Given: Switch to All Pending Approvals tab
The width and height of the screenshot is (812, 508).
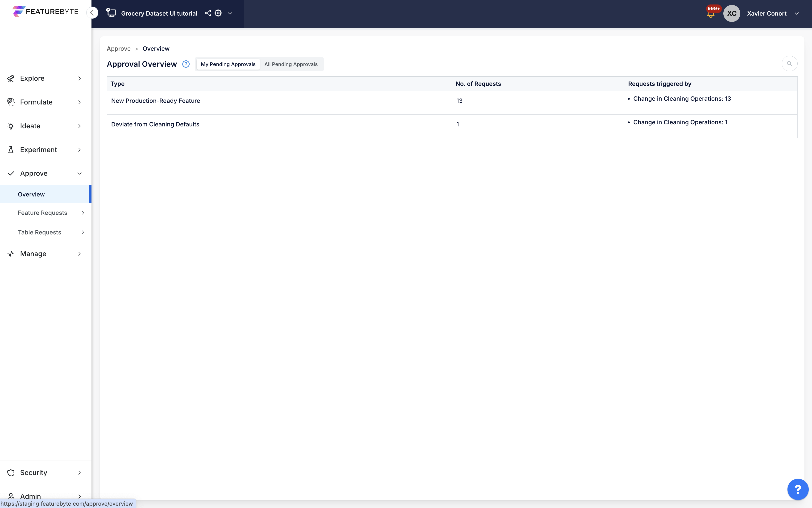Looking at the screenshot, I should pyautogui.click(x=291, y=64).
